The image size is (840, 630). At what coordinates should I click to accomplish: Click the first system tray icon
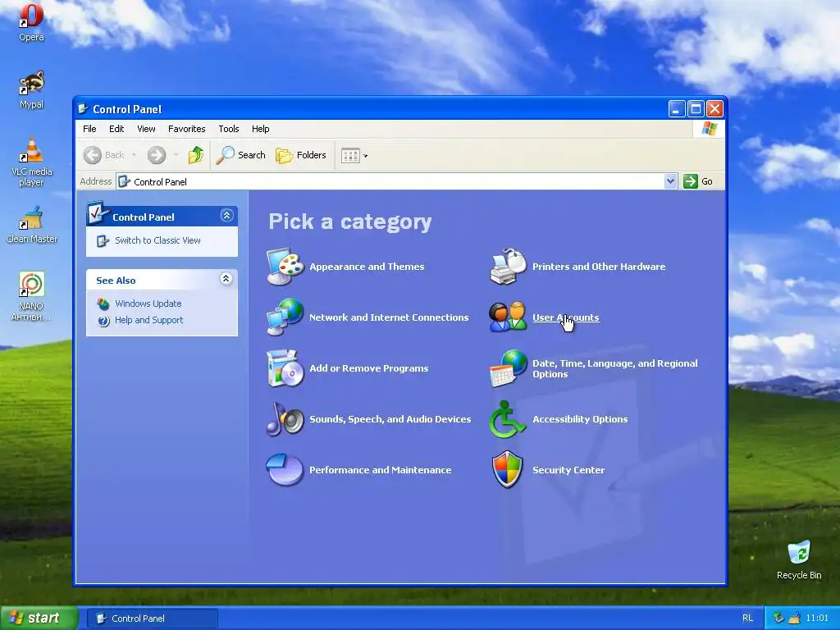pos(778,619)
